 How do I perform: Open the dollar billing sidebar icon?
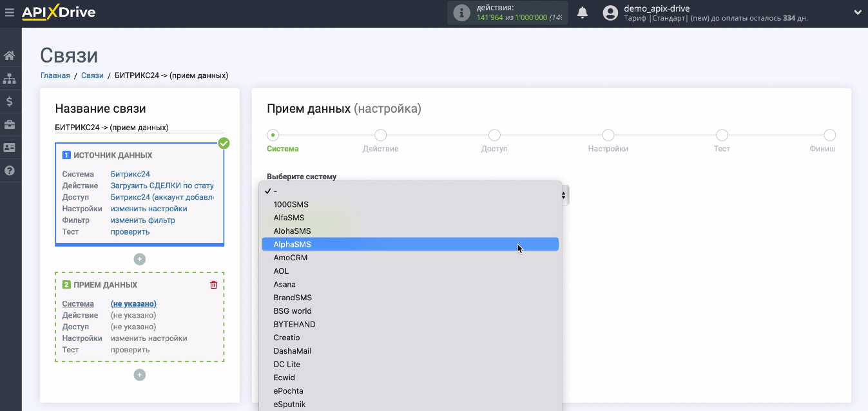coord(10,101)
